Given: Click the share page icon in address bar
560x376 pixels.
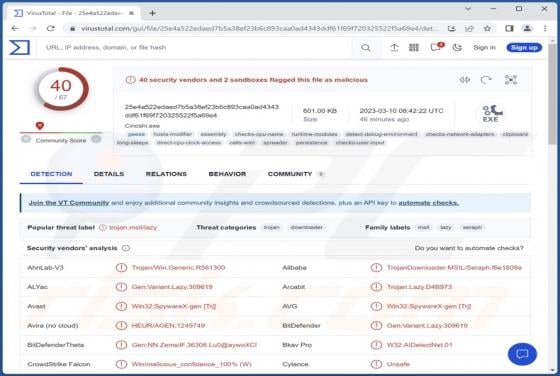Looking at the screenshot, I should pyautogui.click(x=469, y=29).
